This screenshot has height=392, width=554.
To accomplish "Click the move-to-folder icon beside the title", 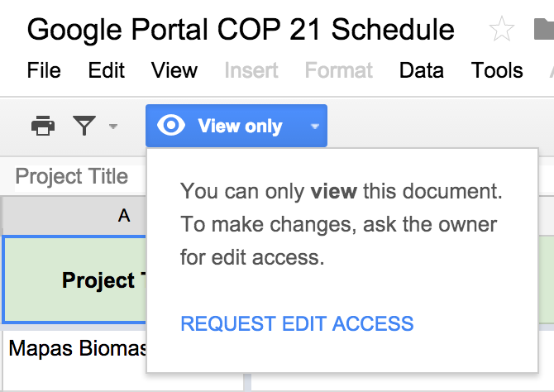I will (542, 31).
